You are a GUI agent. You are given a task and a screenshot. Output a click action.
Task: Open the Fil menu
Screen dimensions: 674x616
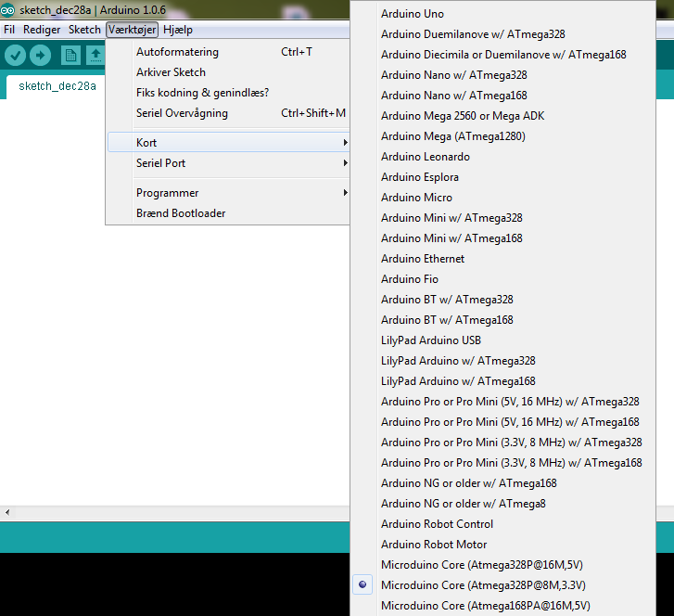point(9,30)
